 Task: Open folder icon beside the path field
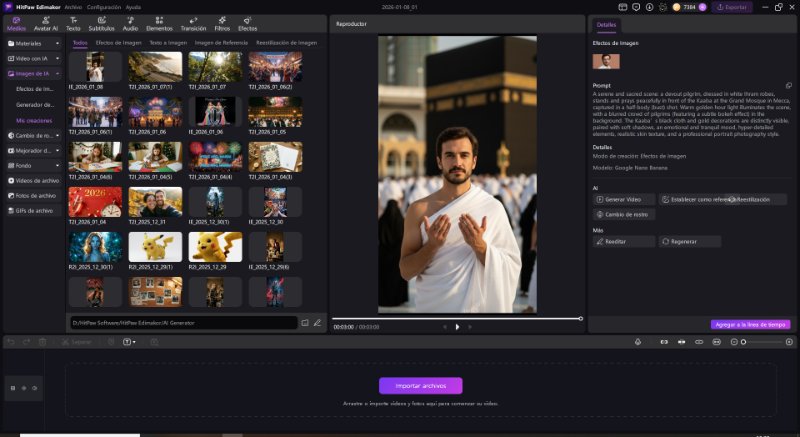[x=305, y=323]
